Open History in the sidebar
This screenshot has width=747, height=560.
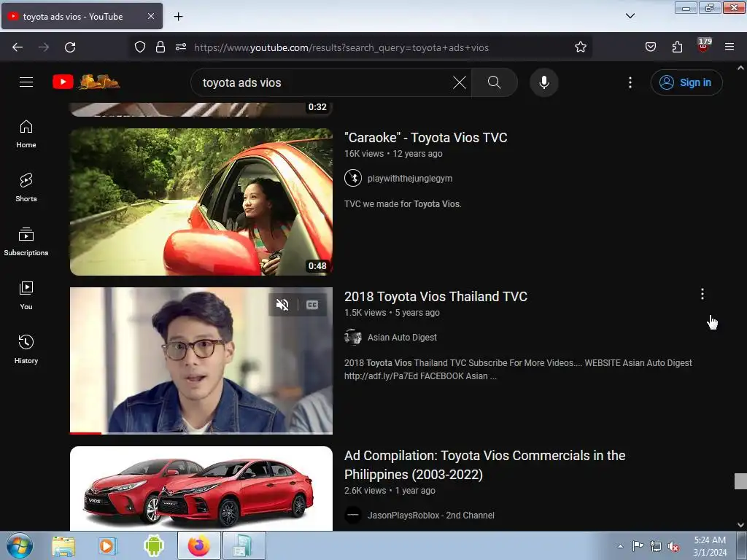(x=26, y=350)
